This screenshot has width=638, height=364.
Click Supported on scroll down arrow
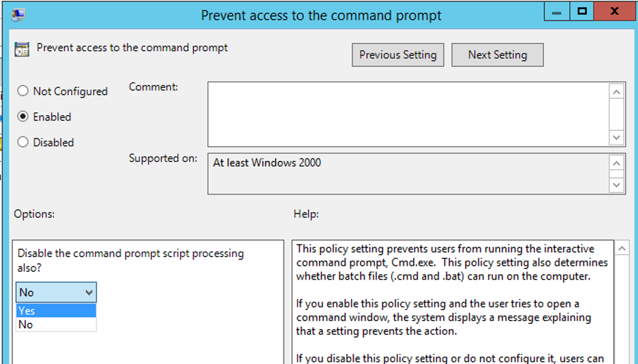coord(616,185)
